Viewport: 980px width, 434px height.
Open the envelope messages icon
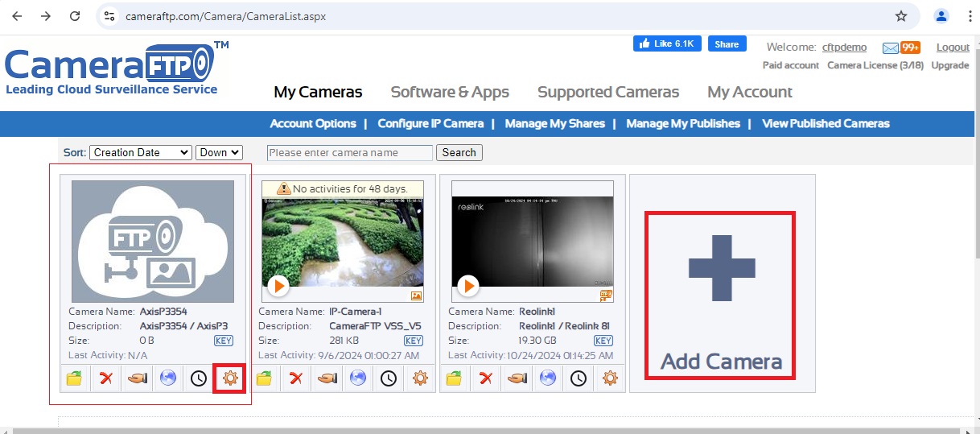point(891,48)
